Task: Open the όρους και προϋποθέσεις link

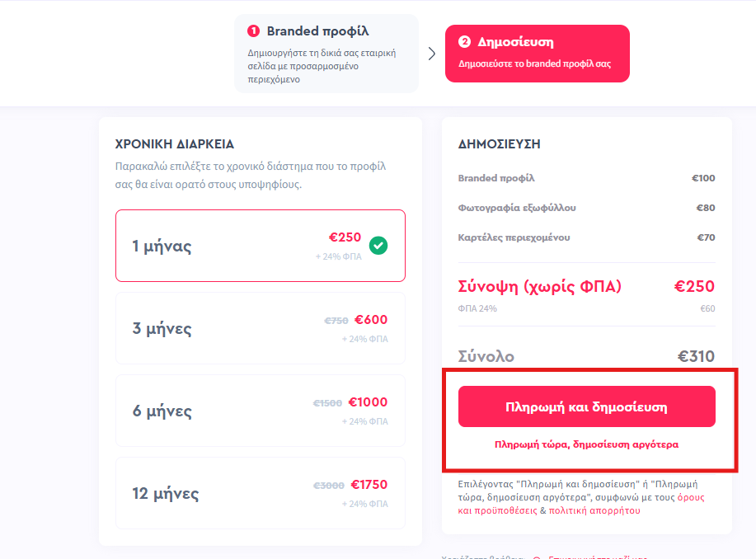Action: click(x=581, y=504)
